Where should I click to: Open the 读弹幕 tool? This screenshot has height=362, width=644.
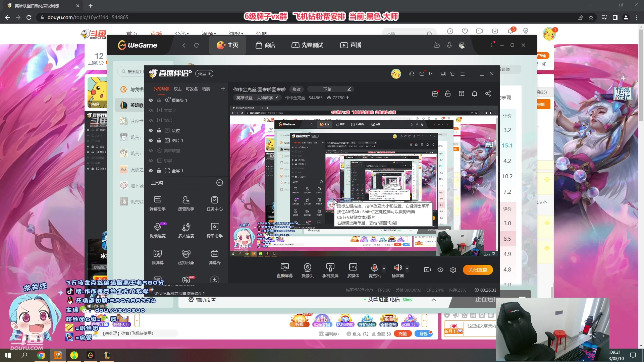(157, 257)
